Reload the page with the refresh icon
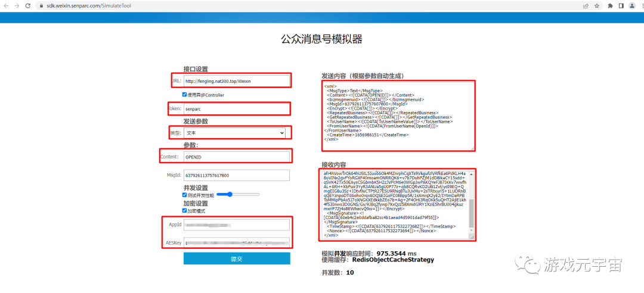The image size is (644, 293). point(27,6)
